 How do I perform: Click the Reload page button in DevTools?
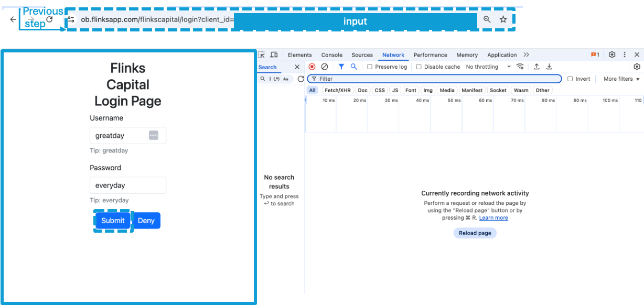475,233
